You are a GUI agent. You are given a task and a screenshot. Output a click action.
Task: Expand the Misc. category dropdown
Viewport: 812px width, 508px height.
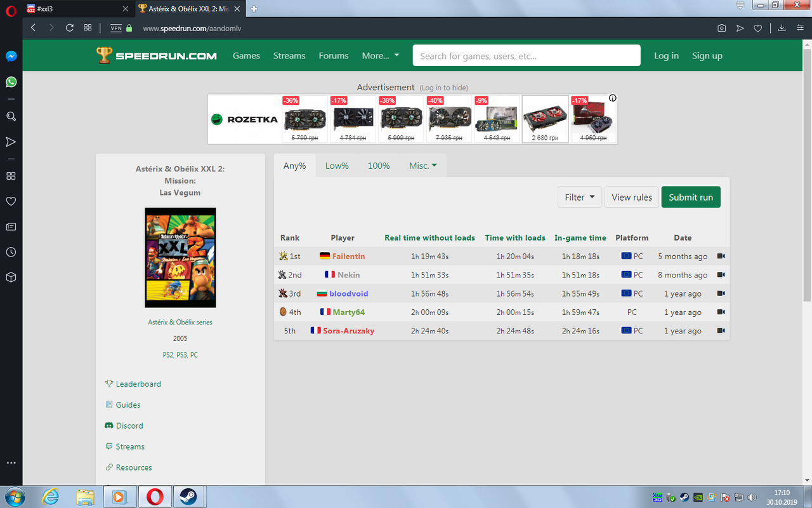(423, 166)
